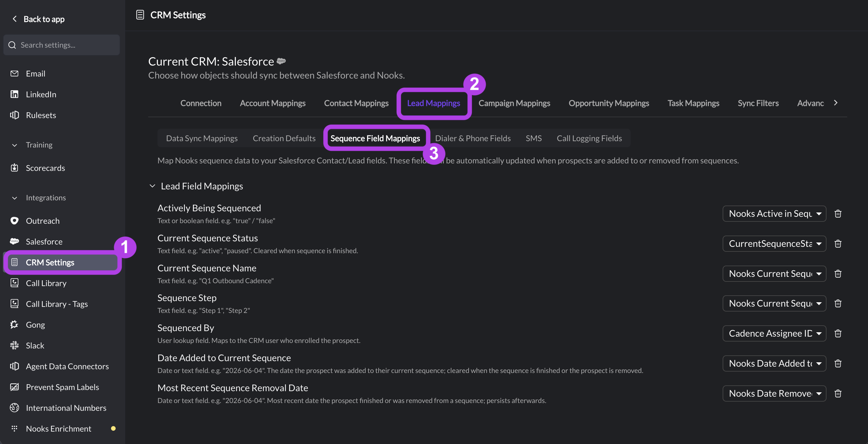This screenshot has width=868, height=444.
Task: Open the Call Logging Fields sub-tab
Action: pos(589,138)
